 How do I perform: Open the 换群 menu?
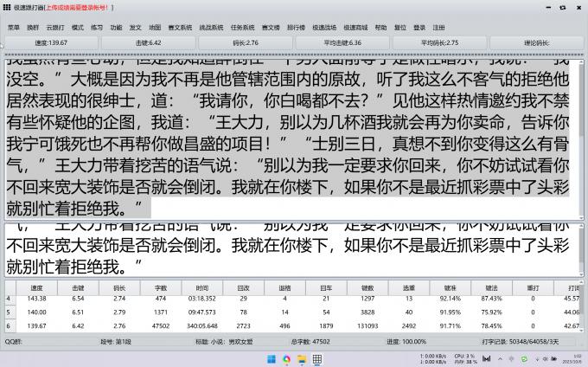[33, 28]
